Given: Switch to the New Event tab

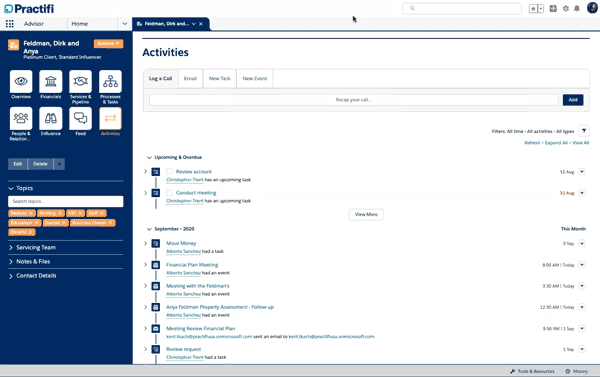Looking at the screenshot, I should [254, 78].
